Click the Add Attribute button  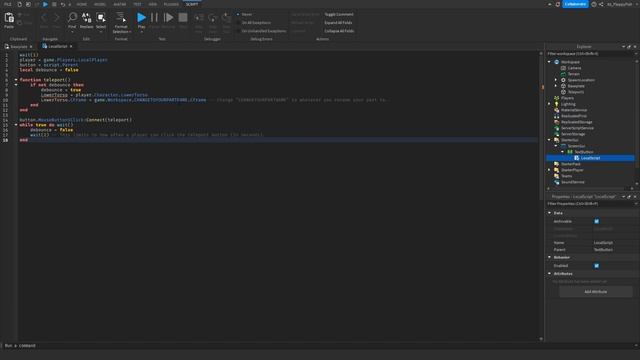click(x=596, y=292)
